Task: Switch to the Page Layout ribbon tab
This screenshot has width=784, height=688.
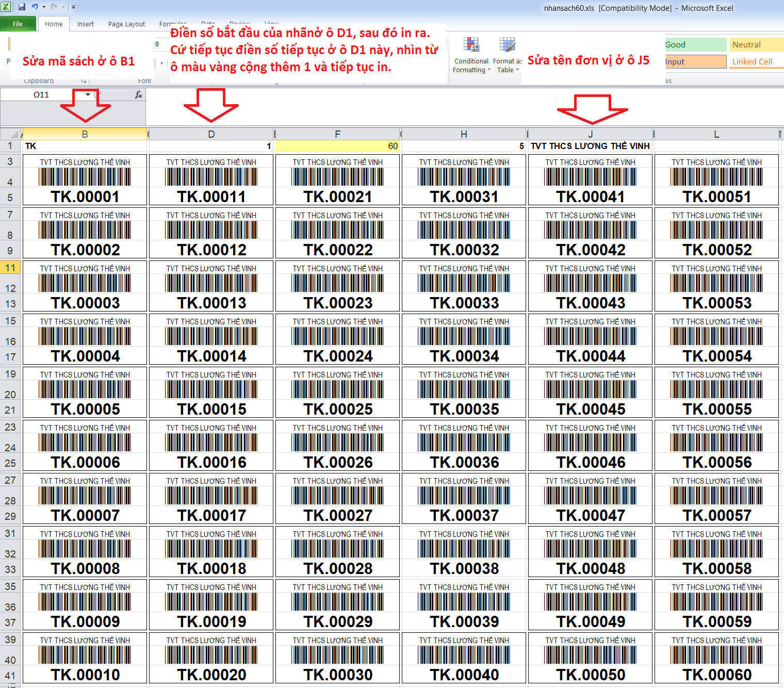Action: (x=126, y=24)
